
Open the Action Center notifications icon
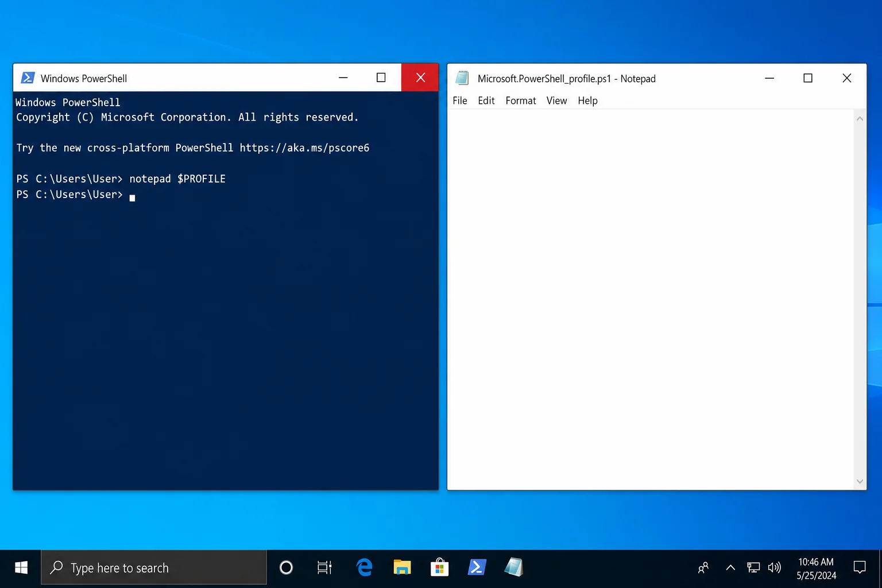point(860,568)
